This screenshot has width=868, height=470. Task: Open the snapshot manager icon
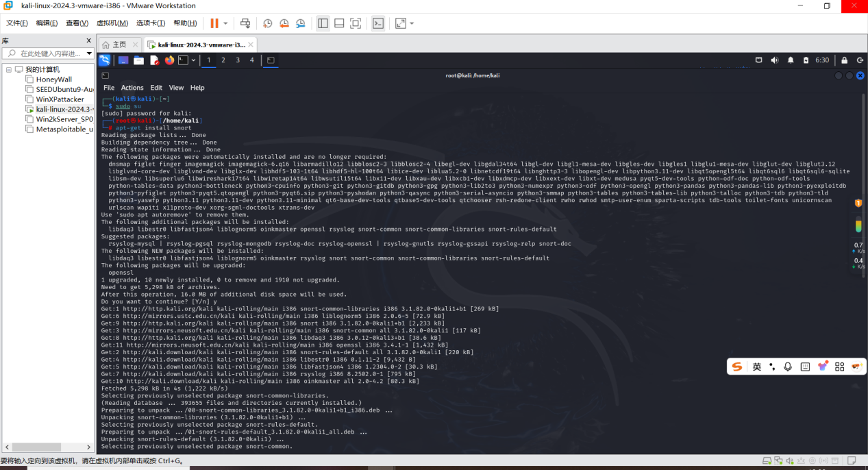301,23
